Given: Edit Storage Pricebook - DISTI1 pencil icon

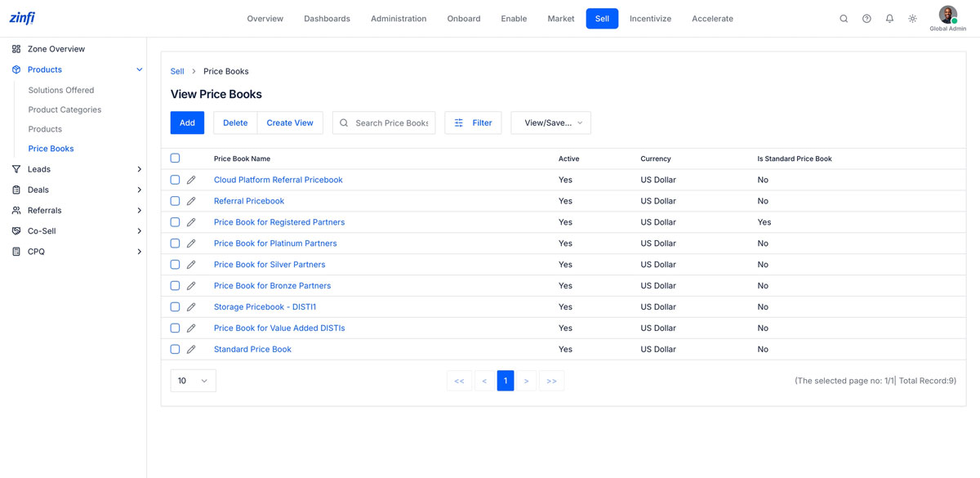Looking at the screenshot, I should (x=191, y=307).
